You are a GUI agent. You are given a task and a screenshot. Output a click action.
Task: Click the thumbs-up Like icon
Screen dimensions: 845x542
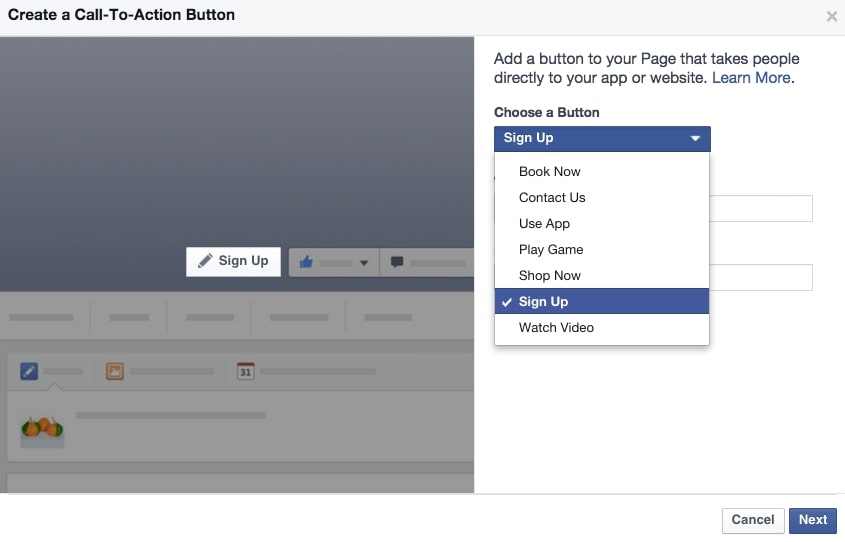pos(306,262)
